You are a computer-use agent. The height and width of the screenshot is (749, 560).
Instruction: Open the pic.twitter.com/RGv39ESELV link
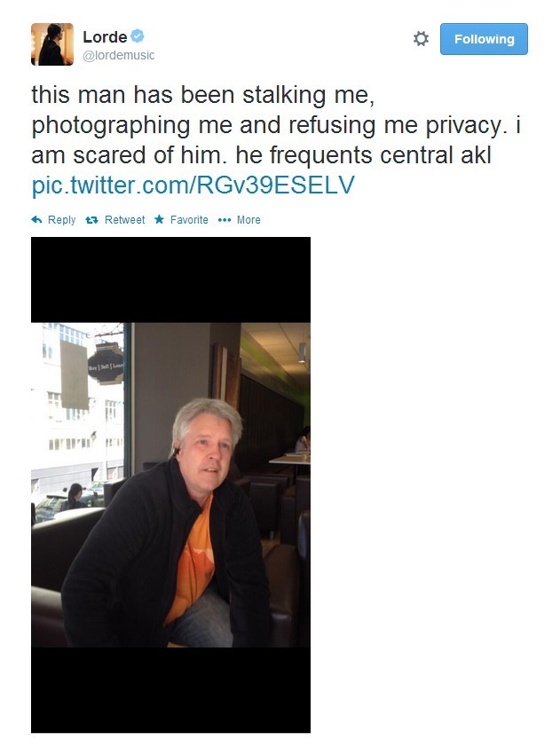pos(193,185)
